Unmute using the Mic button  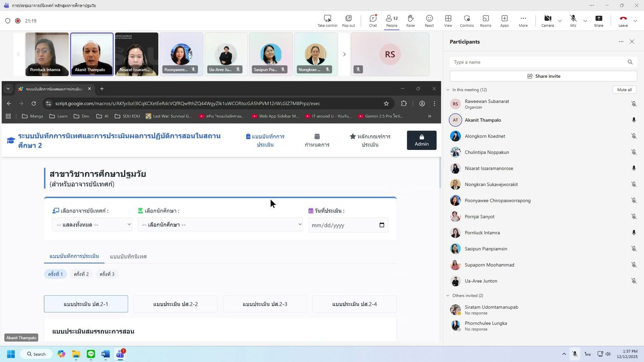point(573,19)
